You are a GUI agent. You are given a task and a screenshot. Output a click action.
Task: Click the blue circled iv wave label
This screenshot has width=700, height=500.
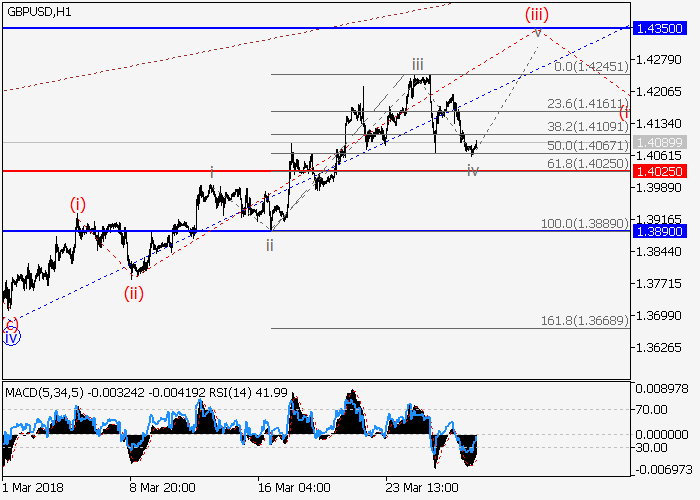tap(11, 338)
